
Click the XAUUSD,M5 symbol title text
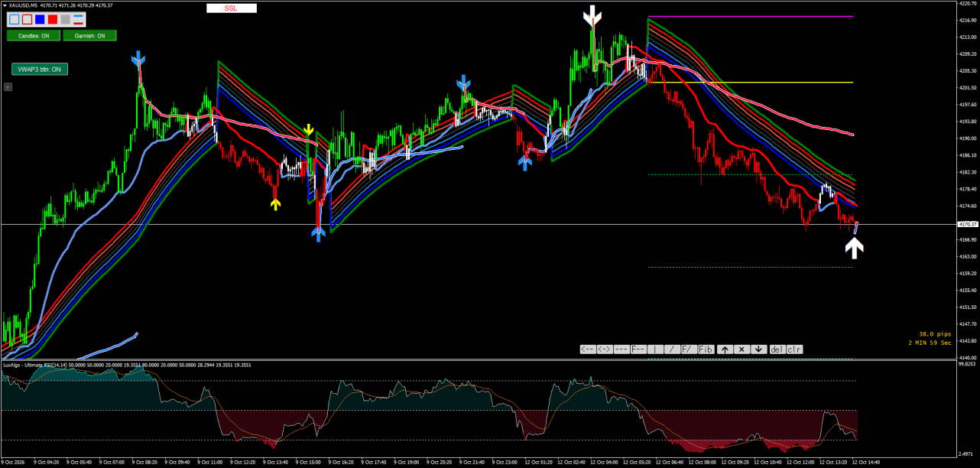[24, 5]
